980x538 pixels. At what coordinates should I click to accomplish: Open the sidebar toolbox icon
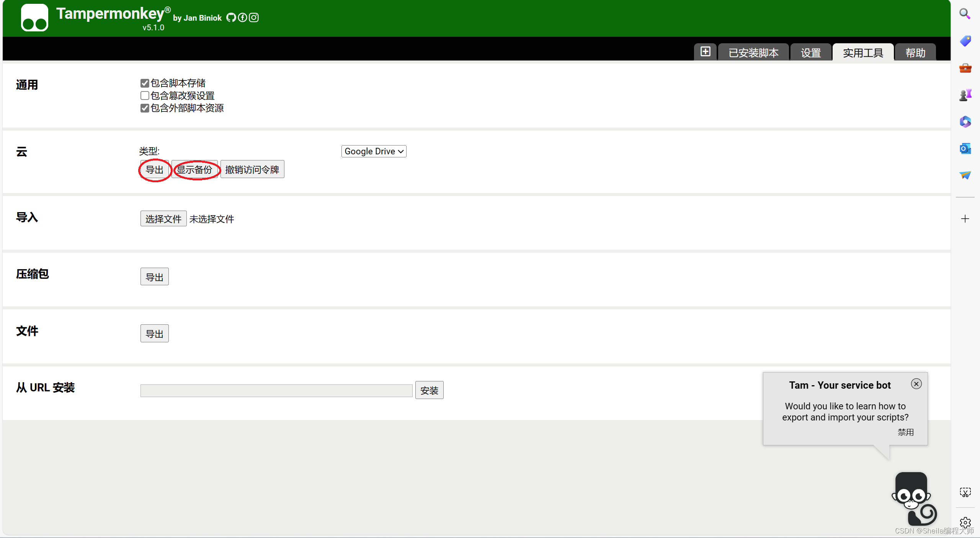pos(965,68)
